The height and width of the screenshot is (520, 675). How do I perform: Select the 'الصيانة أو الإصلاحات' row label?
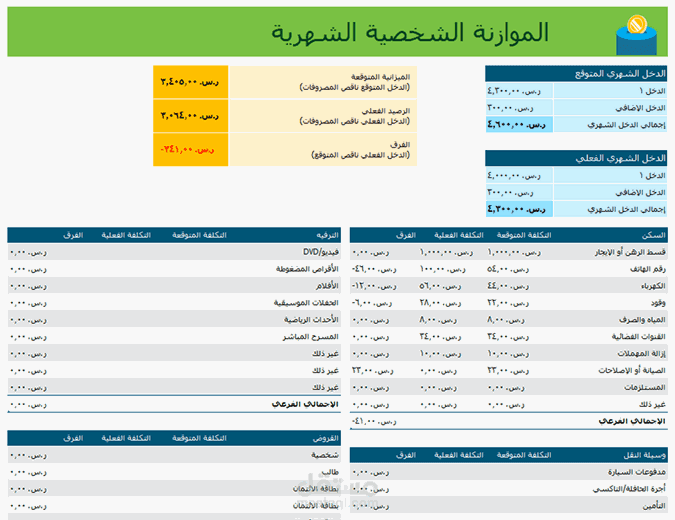(x=632, y=371)
